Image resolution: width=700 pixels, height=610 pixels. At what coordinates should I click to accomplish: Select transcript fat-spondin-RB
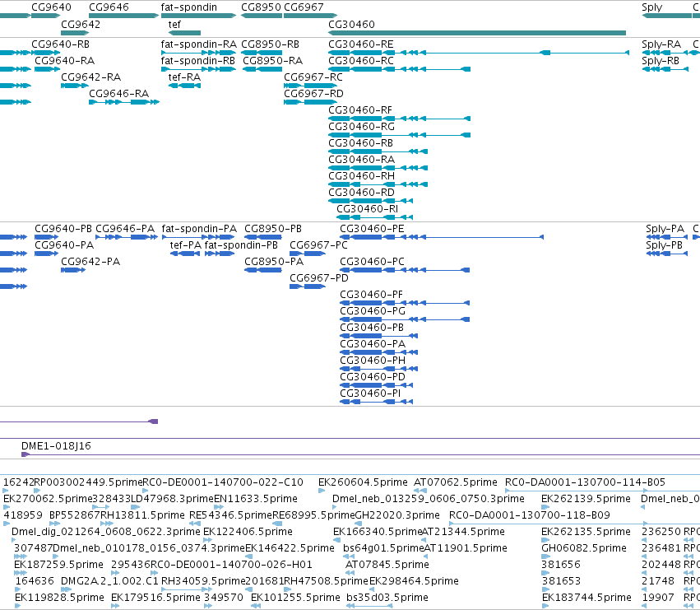pos(197,61)
